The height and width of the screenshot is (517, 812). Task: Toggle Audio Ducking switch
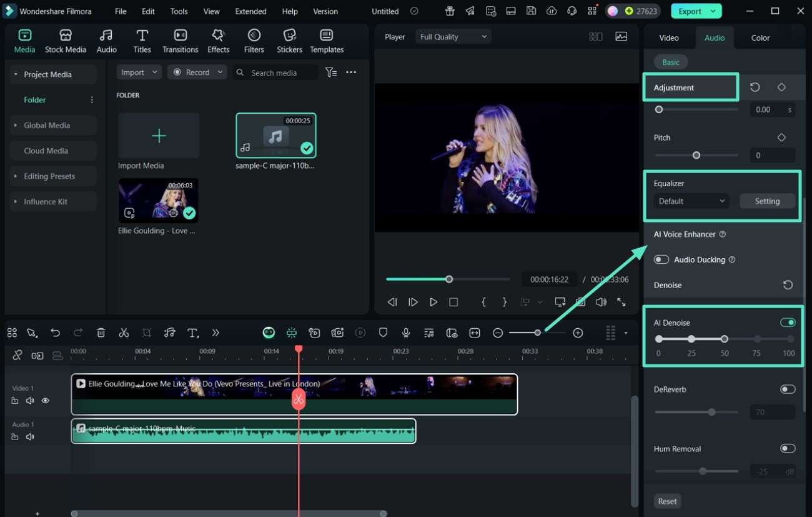coord(661,259)
